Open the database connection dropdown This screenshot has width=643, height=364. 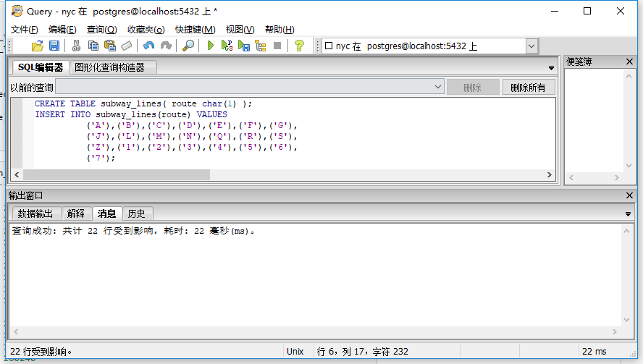531,46
